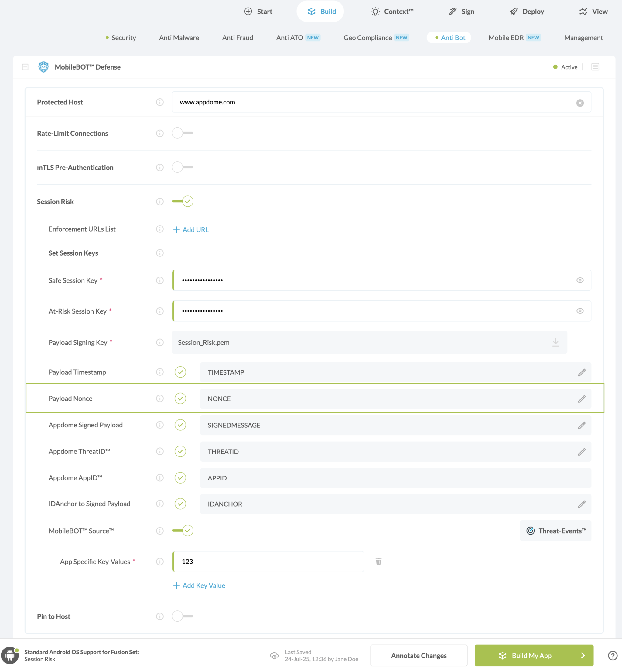Clear the Protected Host field
The image size is (622, 672).
(x=580, y=103)
